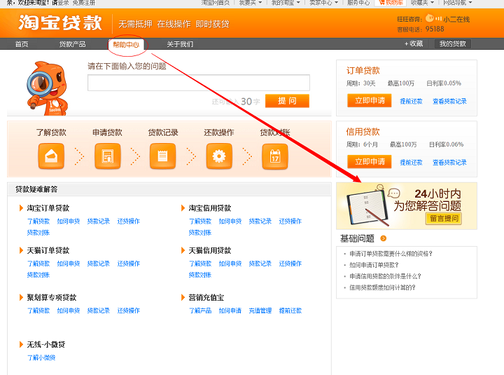
Task: Click 提前还款 link under 订单贷款
Action: click(x=411, y=101)
